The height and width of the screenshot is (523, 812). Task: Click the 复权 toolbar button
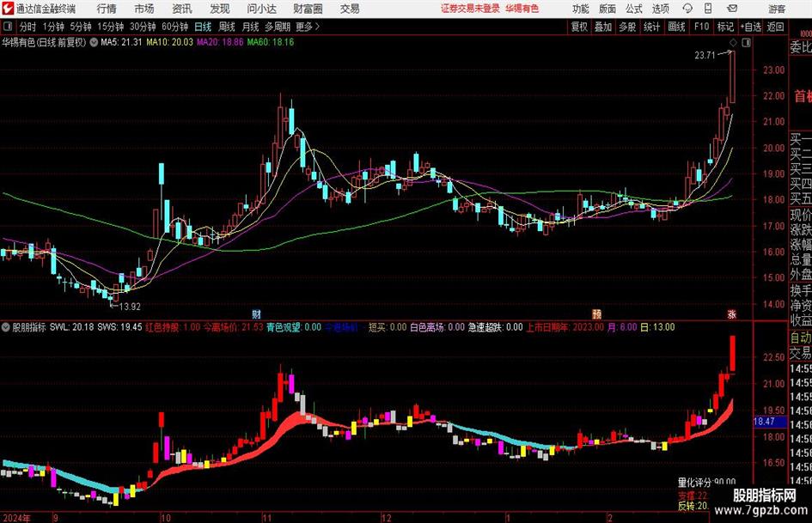(579, 27)
